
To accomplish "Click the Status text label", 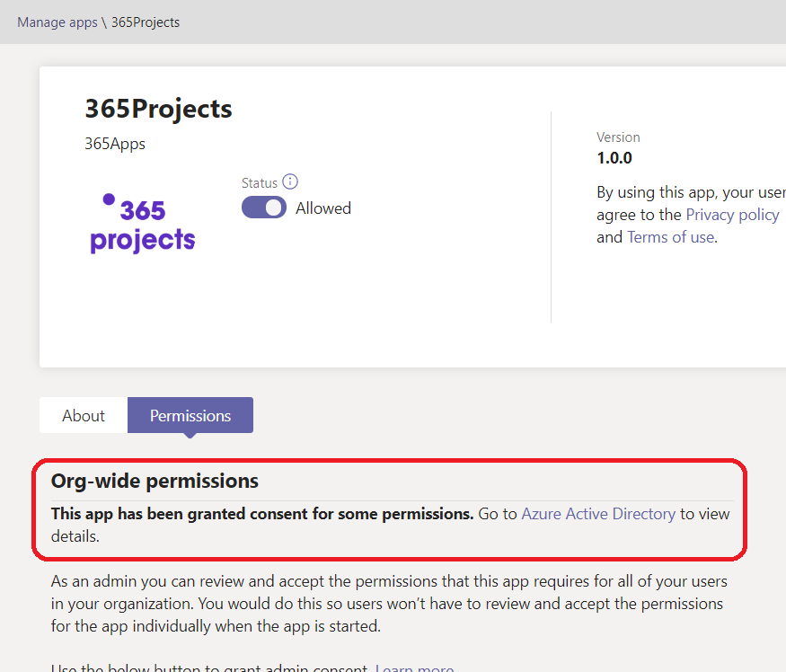I will [259, 183].
